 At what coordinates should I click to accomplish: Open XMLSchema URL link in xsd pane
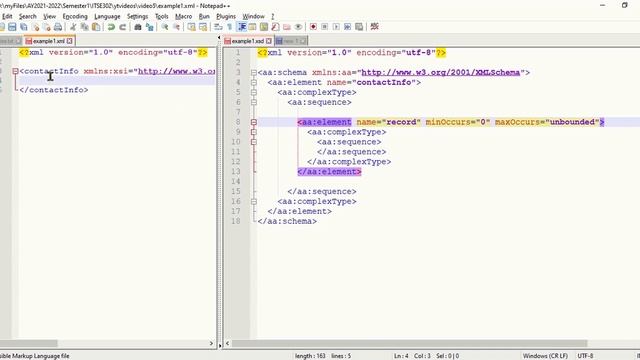(441, 73)
